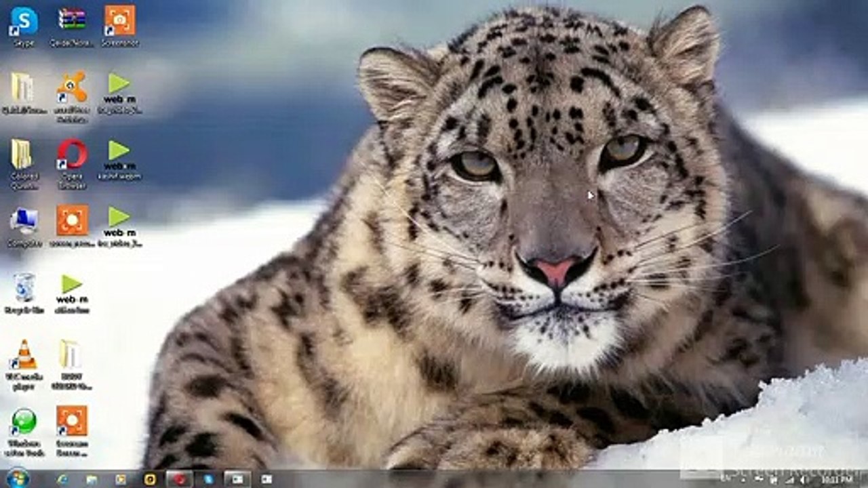Open the network status tray icon

click(x=789, y=480)
